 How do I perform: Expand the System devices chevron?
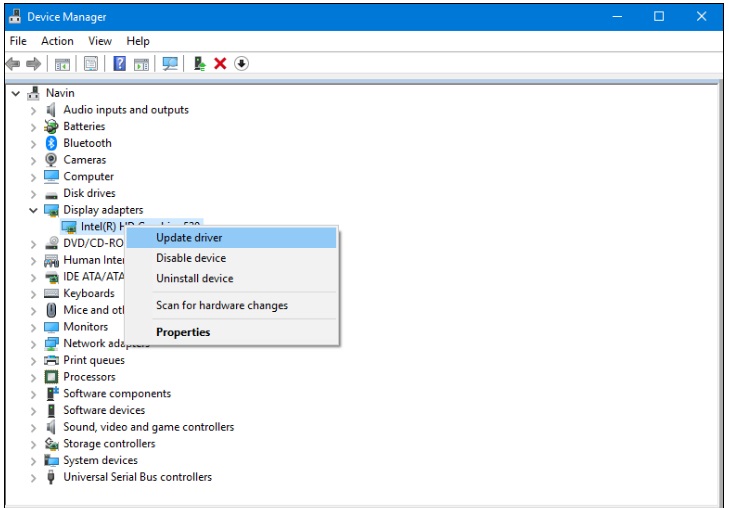(33, 462)
